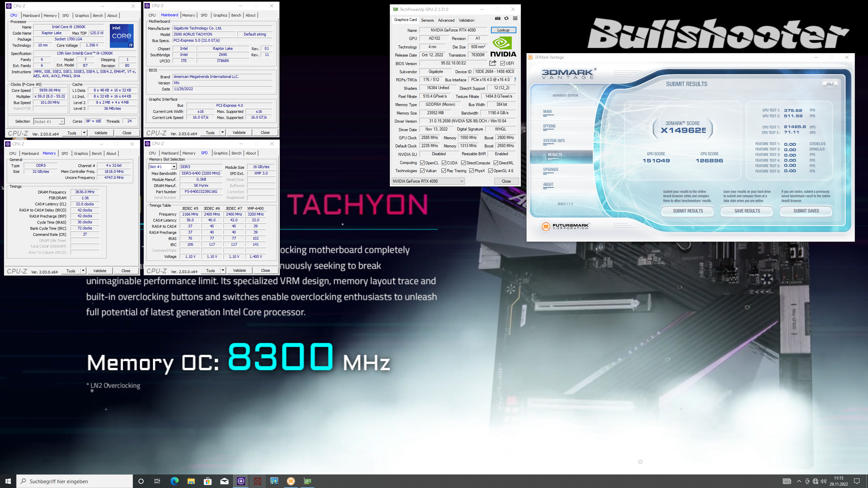The width and height of the screenshot is (868, 488).
Task: Open the notification center icon
Action: point(857,481)
